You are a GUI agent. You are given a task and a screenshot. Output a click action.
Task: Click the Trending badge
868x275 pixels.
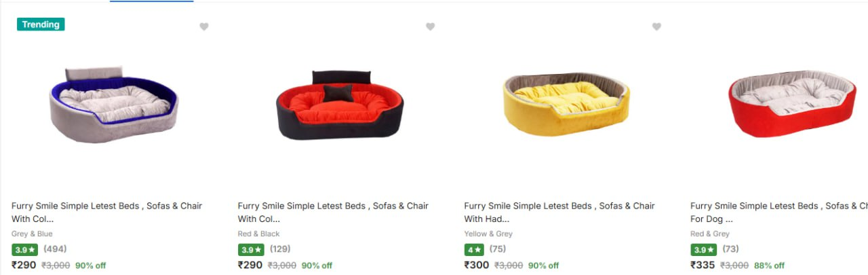41,24
